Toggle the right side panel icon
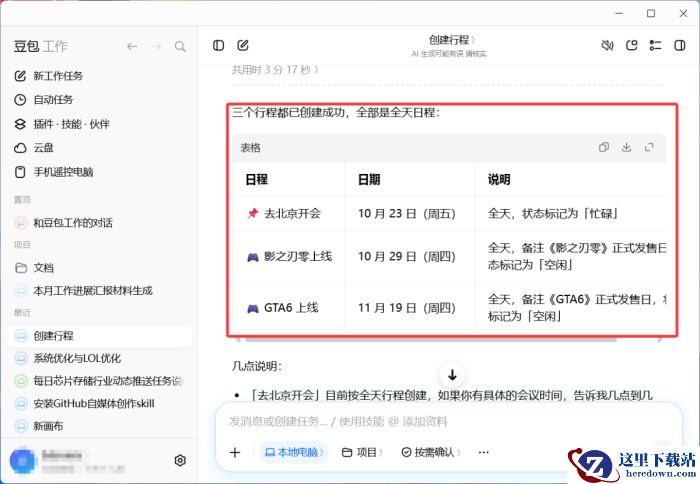 pos(679,45)
